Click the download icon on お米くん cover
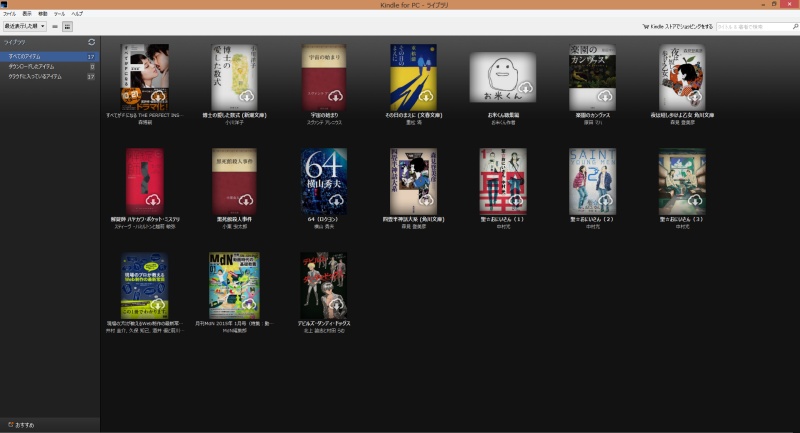Screen dimensions: 800x433 click(x=524, y=89)
